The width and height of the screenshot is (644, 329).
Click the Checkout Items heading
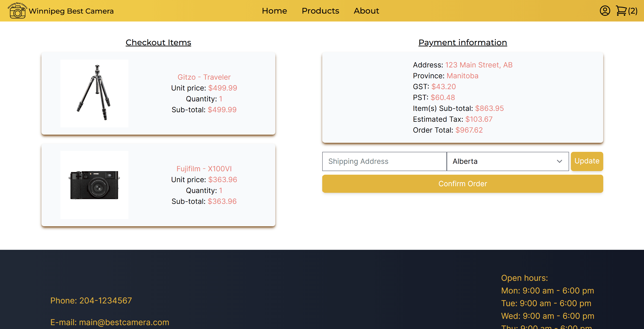tap(158, 43)
